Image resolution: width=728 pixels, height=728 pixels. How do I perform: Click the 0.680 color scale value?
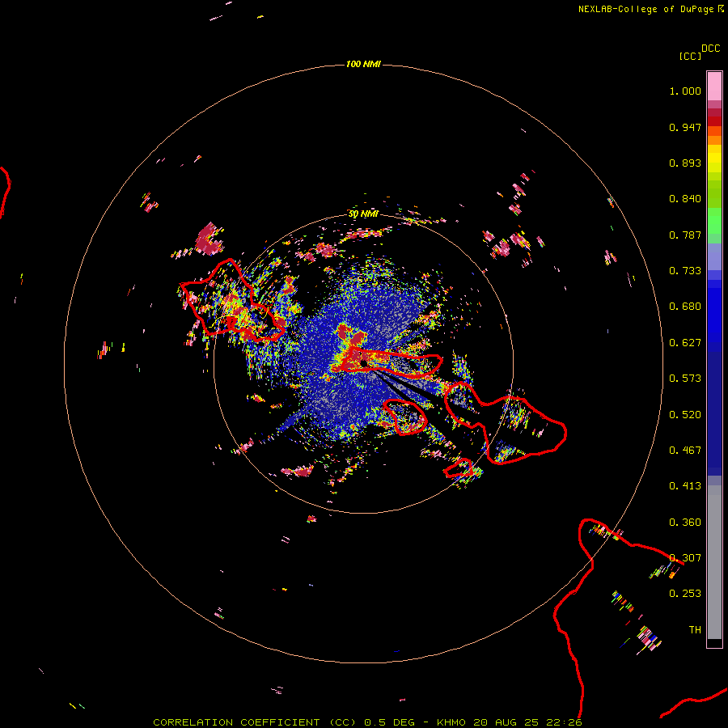(685, 307)
